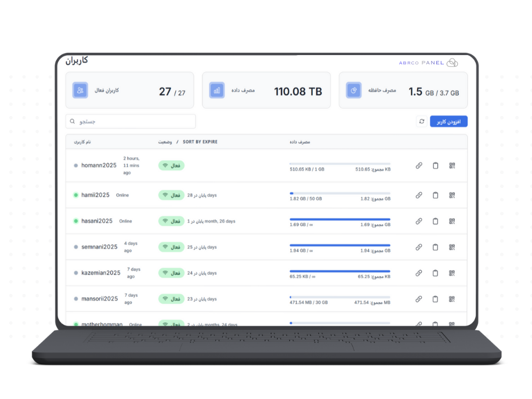Click the active users stat card icon

tap(80, 90)
